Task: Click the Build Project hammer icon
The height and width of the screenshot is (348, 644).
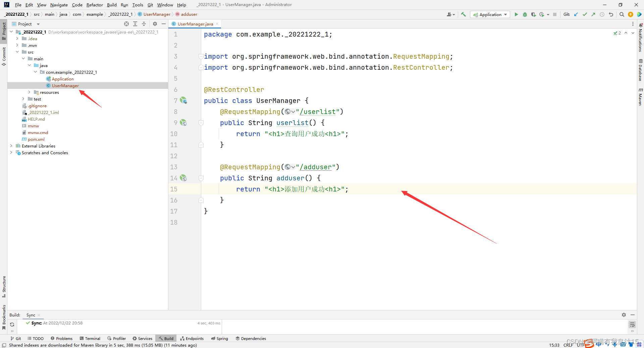Action: click(464, 14)
